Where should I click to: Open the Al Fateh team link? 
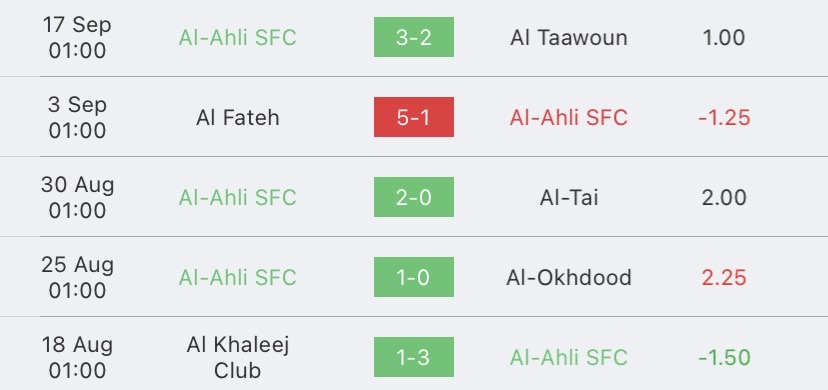pos(238,117)
